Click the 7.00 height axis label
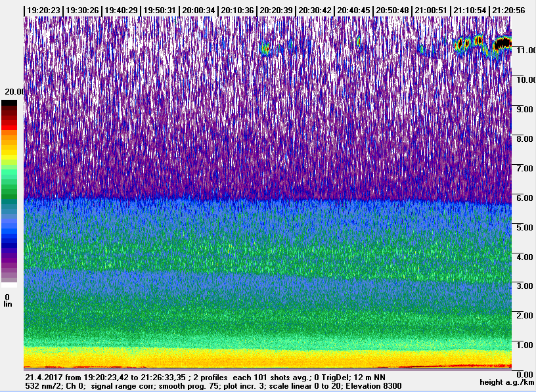The height and width of the screenshot is (392, 536). (x=525, y=168)
